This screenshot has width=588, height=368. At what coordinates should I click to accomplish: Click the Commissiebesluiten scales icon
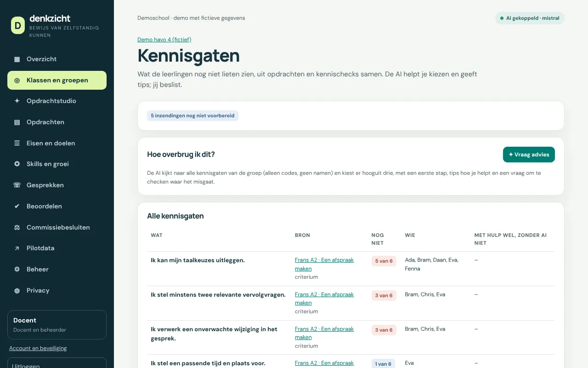pos(17,228)
